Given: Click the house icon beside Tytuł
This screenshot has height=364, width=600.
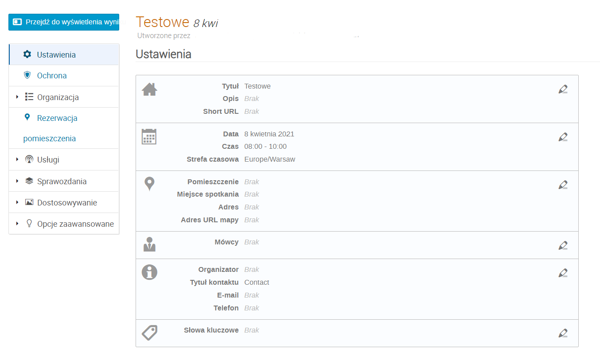Looking at the screenshot, I should point(149,89).
